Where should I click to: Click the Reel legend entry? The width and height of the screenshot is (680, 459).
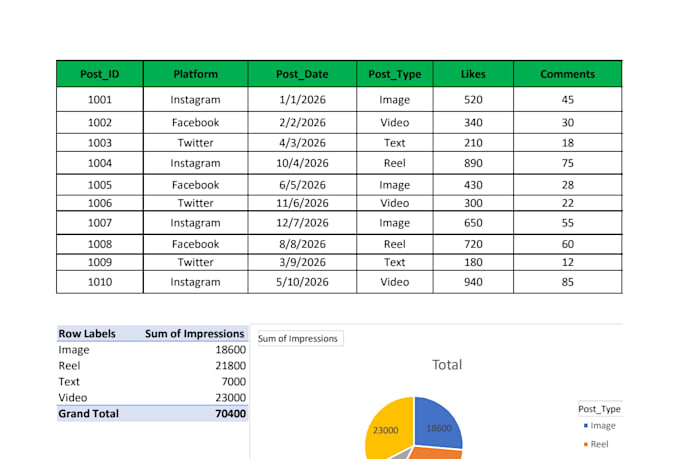(x=596, y=444)
